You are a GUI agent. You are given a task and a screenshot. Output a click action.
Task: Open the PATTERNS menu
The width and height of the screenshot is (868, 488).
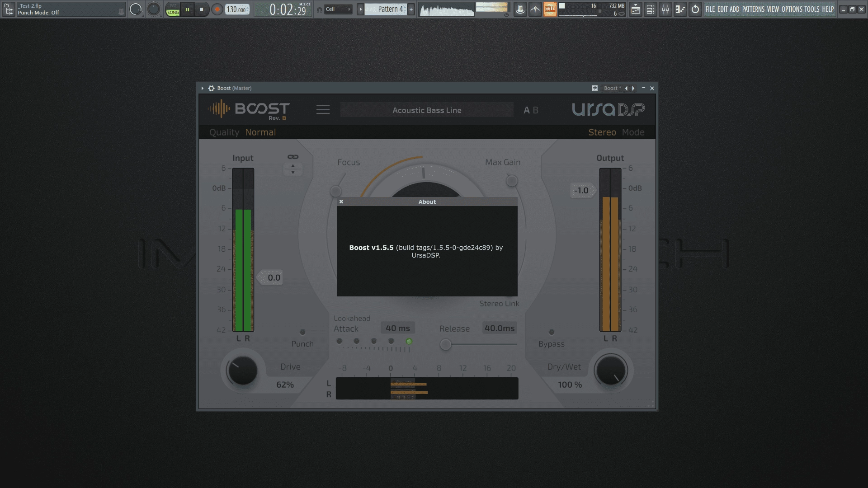[x=753, y=9]
